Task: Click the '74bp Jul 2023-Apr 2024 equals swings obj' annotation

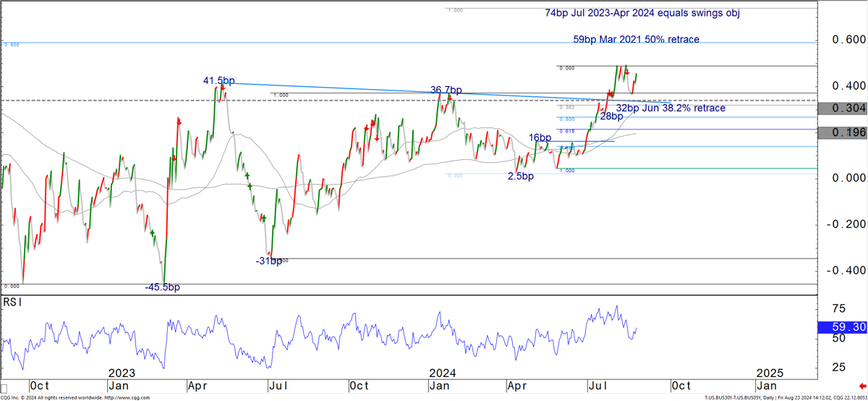Action: click(x=652, y=14)
